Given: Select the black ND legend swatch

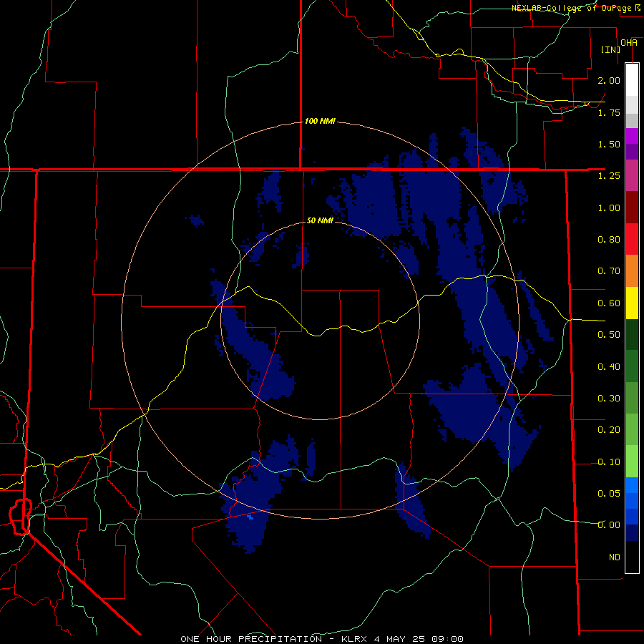Looking at the screenshot, I should click(x=632, y=557).
